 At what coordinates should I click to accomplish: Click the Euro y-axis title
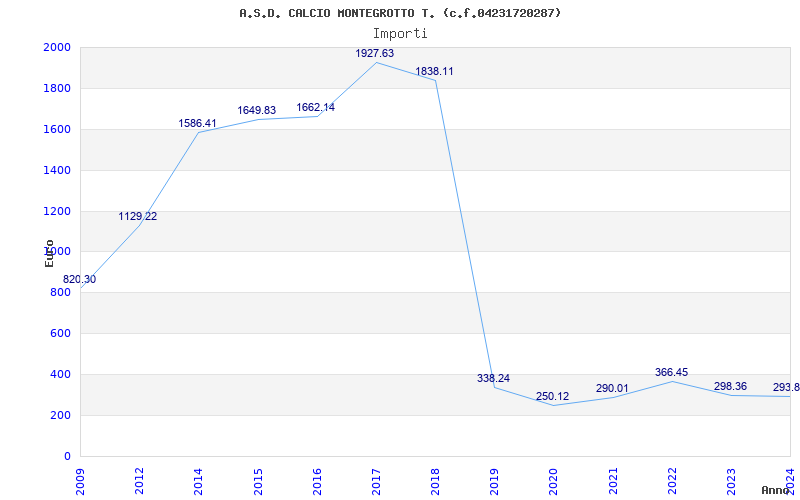tap(49, 253)
